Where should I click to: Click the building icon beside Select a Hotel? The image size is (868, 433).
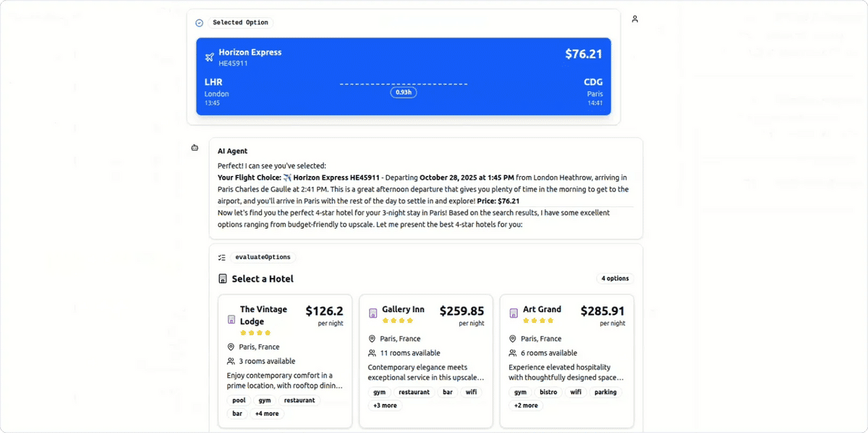click(x=223, y=279)
